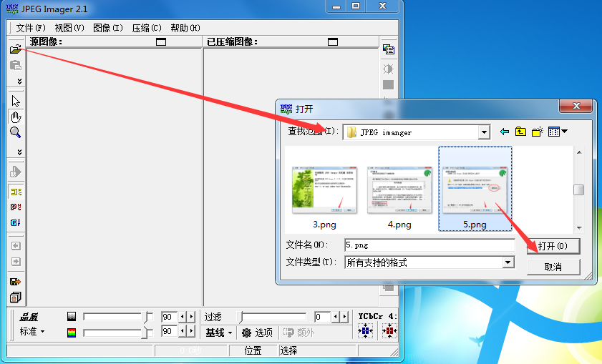This screenshot has width=602, height=364.
Task: Open the 基线 dropdown
Action: 219,333
